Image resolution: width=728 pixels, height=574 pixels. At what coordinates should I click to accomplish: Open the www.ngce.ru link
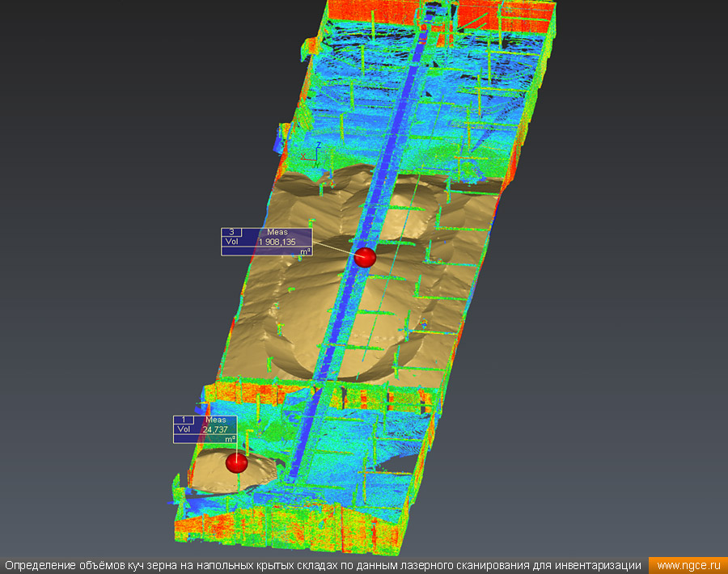tap(688, 565)
